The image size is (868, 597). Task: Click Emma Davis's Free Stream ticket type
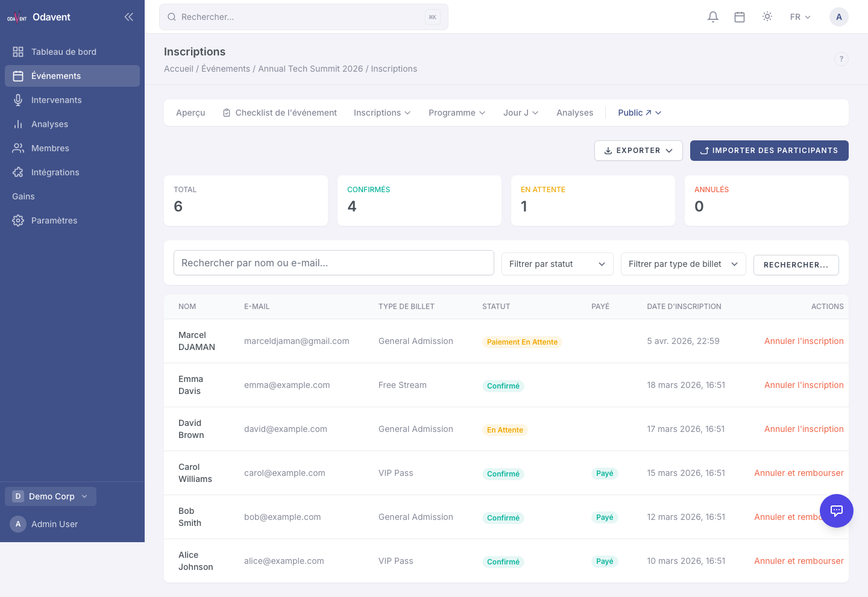(x=403, y=385)
